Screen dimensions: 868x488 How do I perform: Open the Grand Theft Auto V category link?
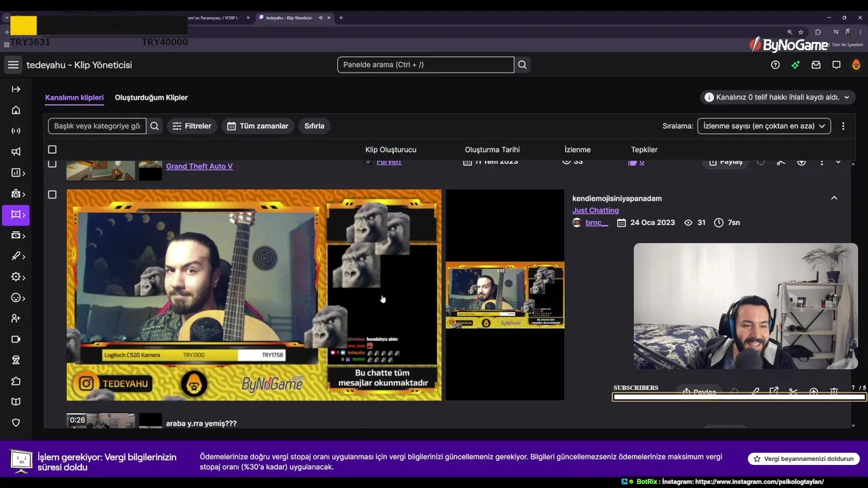[199, 166]
